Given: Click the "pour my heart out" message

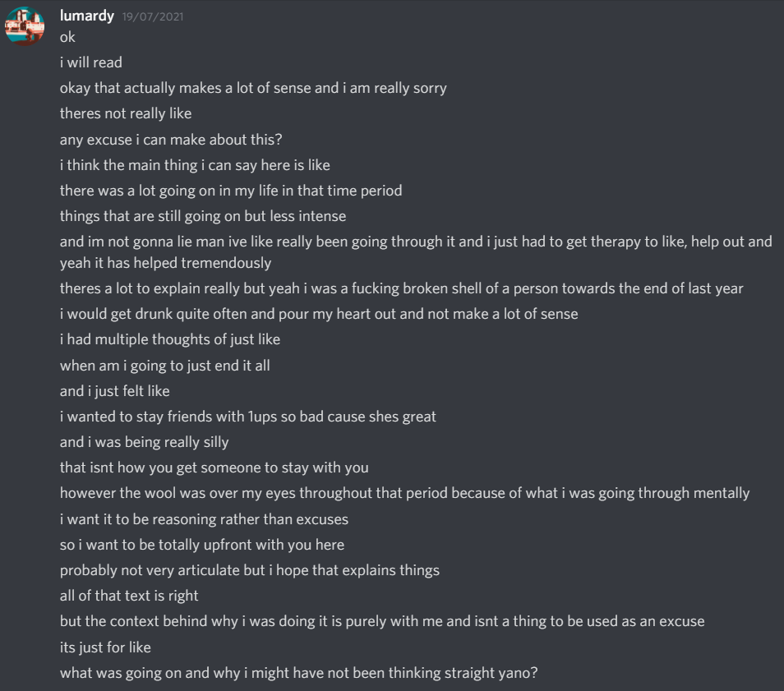Looking at the screenshot, I should click(319, 314).
